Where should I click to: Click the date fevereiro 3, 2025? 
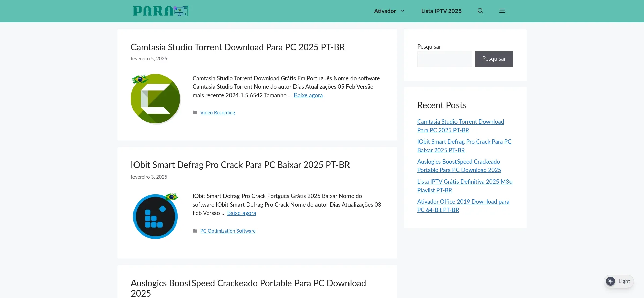149,177
